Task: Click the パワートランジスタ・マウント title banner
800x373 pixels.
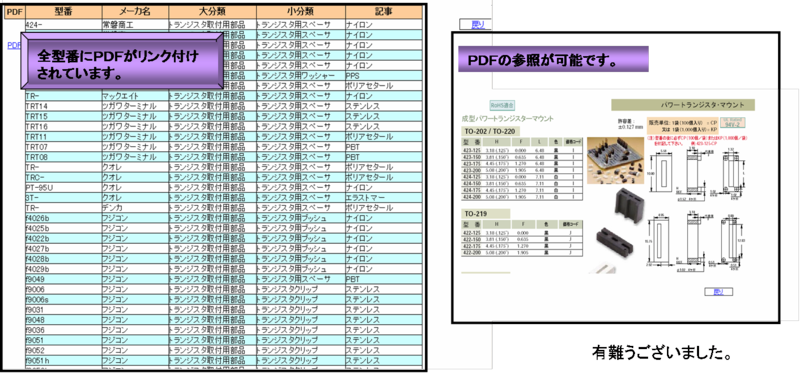Action: [x=683, y=105]
